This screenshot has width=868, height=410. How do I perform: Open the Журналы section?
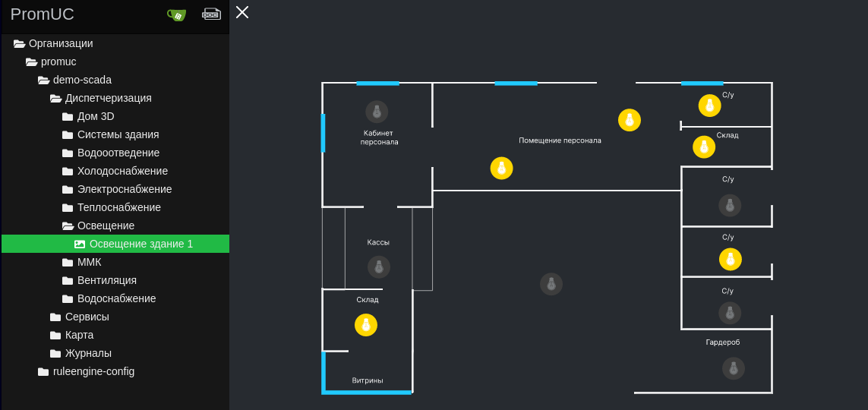coord(88,353)
